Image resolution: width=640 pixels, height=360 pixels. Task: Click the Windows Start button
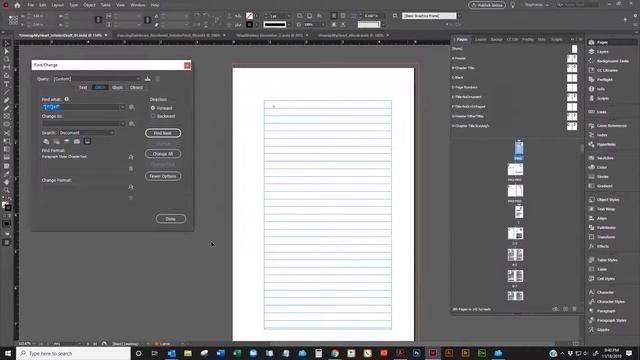pyautogui.click(x=8, y=353)
